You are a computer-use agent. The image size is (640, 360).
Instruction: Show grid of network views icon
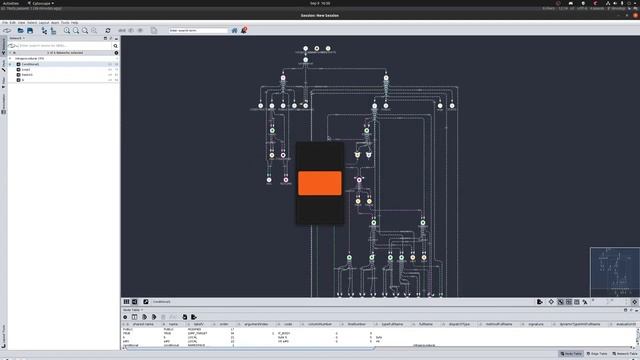click(127, 302)
